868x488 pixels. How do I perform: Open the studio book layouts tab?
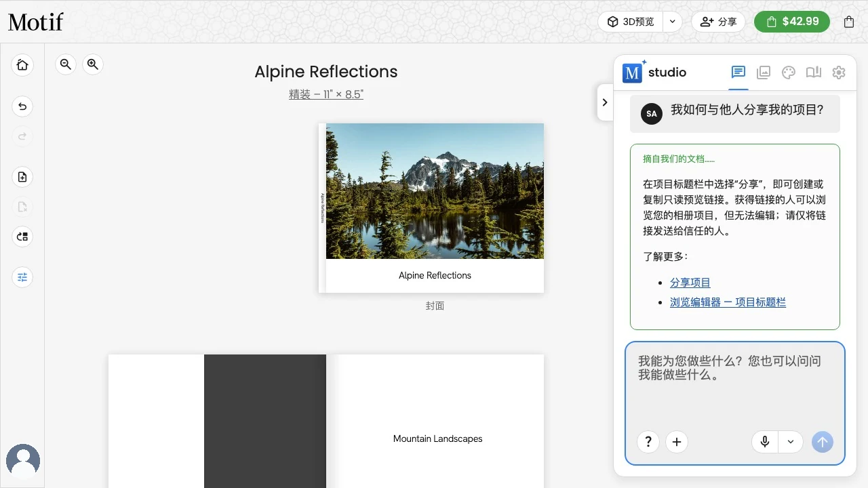[x=814, y=73]
